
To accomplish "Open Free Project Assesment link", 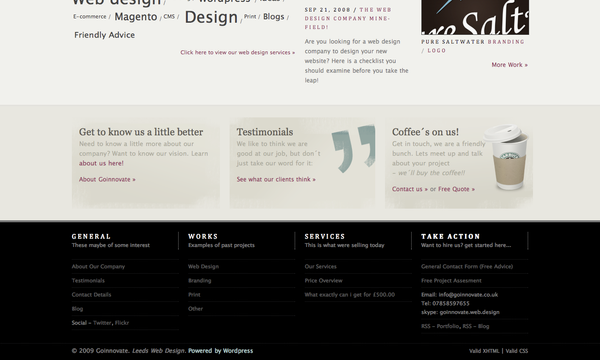I will point(451,281).
